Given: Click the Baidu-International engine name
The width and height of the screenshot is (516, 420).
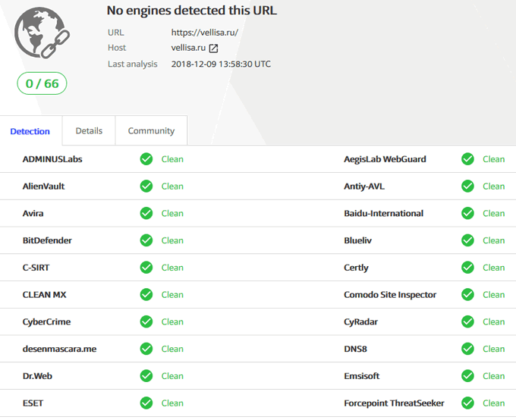Looking at the screenshot, I should 384,214.
